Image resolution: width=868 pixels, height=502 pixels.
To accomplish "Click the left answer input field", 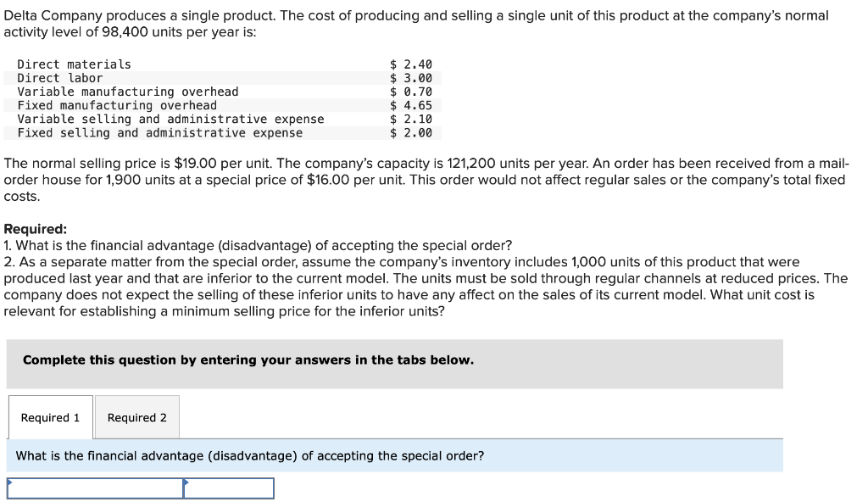I will pyautogui.click(x=95, y=488).
